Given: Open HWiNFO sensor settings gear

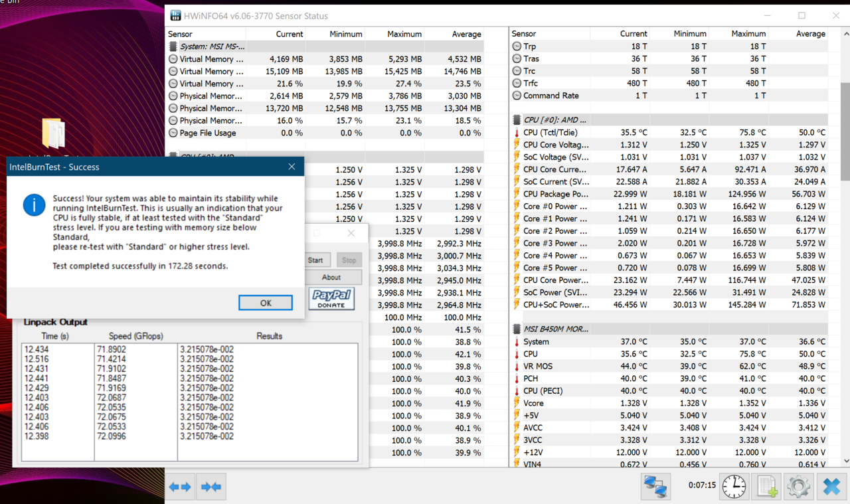Looking at the screenshot, I should coord(799,487).
